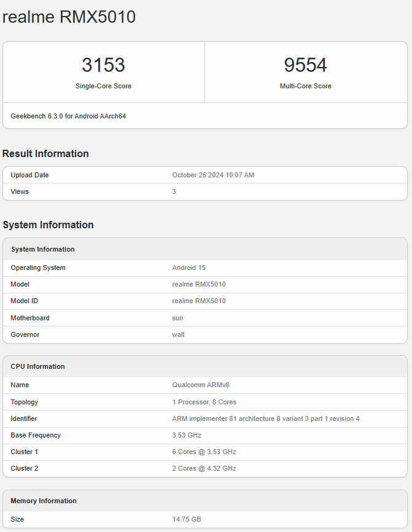Click the Motherboard value sun
This screenshot has height=532, width=412.
177,318
